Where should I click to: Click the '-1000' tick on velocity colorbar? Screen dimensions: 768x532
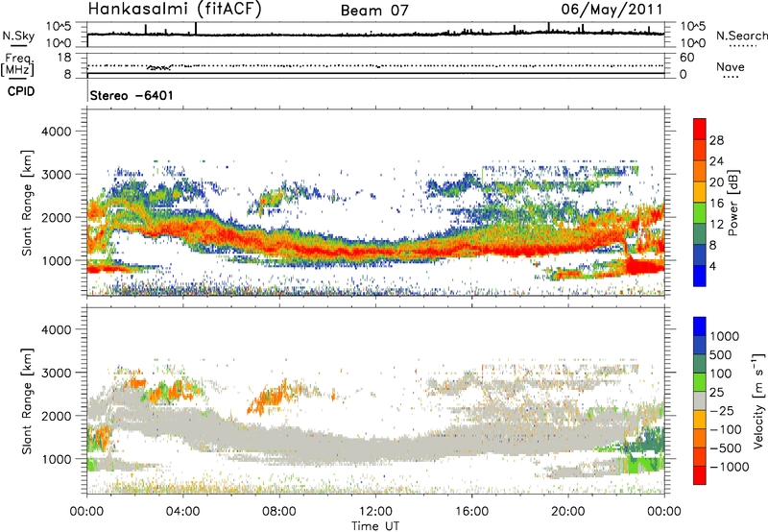(729, 467)
